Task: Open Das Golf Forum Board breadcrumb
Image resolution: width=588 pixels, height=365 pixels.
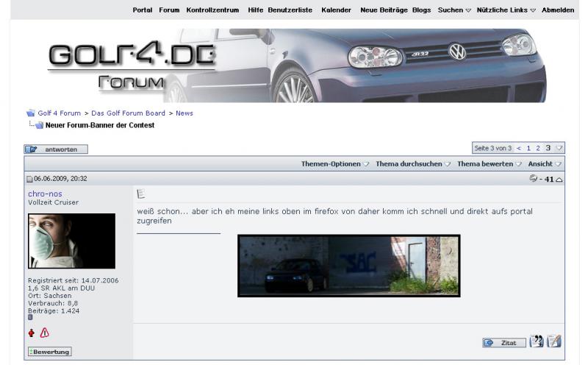Action: (x=128, y=113)
